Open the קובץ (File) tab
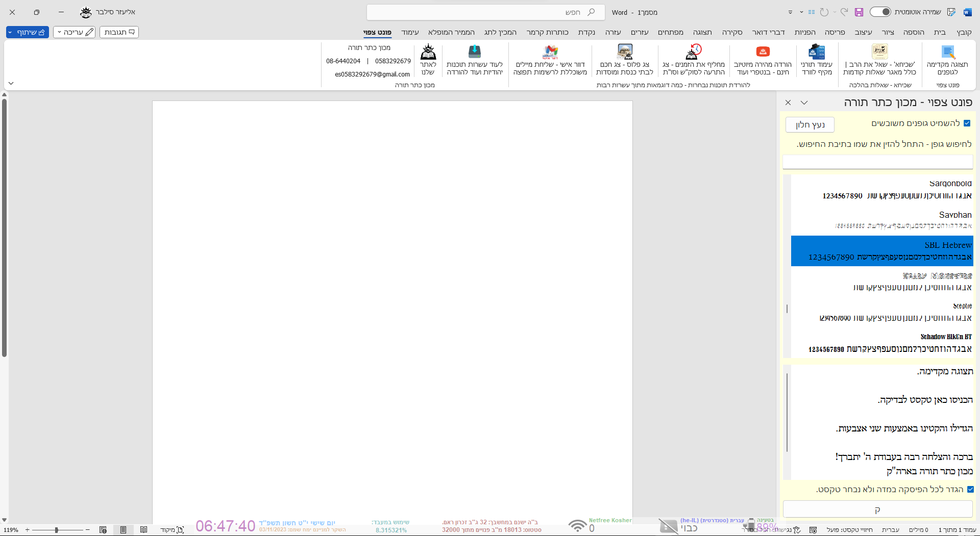 tap(964, 32)
